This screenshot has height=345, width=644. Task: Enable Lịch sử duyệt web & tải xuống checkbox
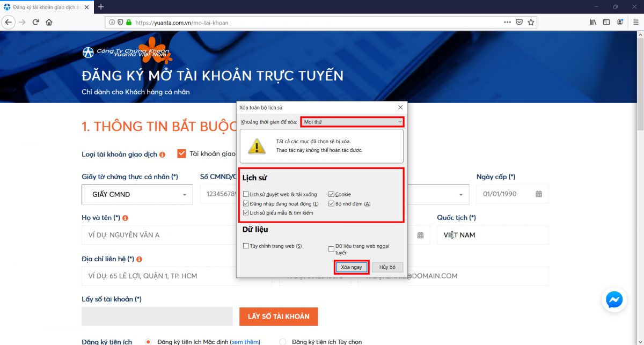point(246,194)
